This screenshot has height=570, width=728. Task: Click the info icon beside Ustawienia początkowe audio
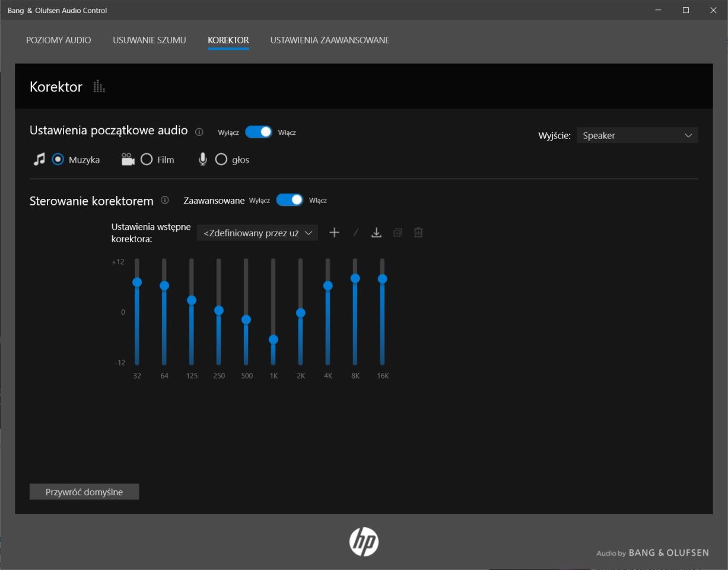[199, 132]
